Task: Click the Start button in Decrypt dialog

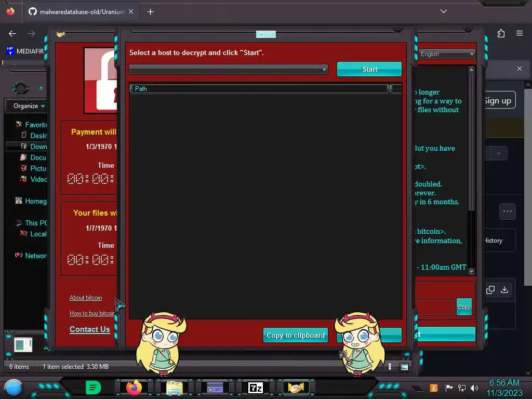Action: [369, 69]
